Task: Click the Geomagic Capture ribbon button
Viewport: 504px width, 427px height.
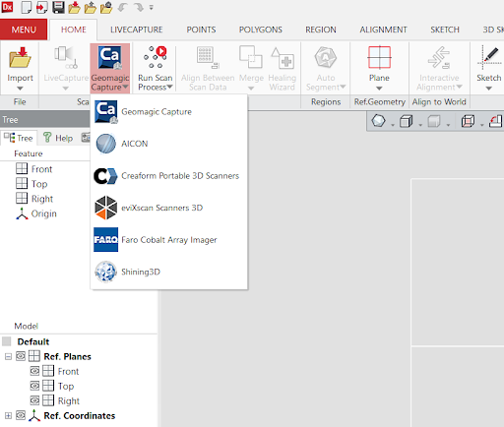Action: point(110,68)
